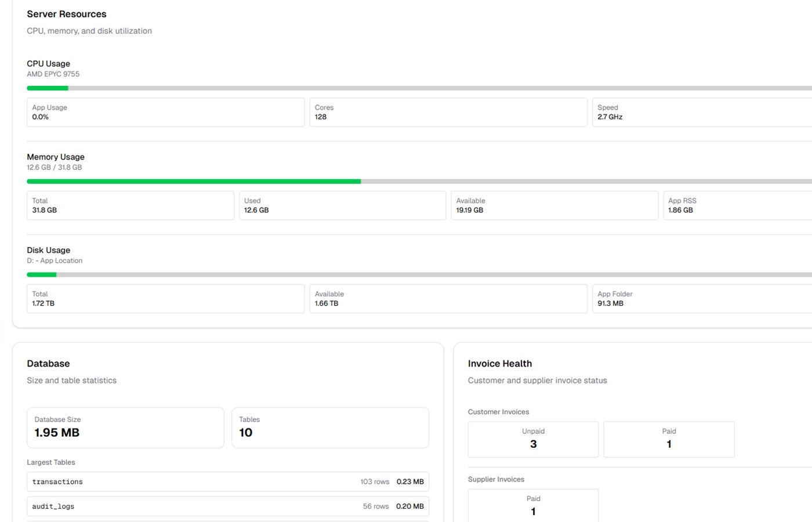Click the Used memory card showing 12.6 GB
Screen dimensions: 812x522
click(342, 205)
